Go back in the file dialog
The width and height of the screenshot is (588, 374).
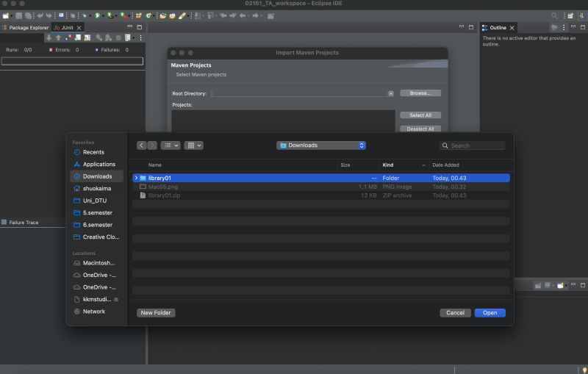pyautogui.click(x=141, y=145)
